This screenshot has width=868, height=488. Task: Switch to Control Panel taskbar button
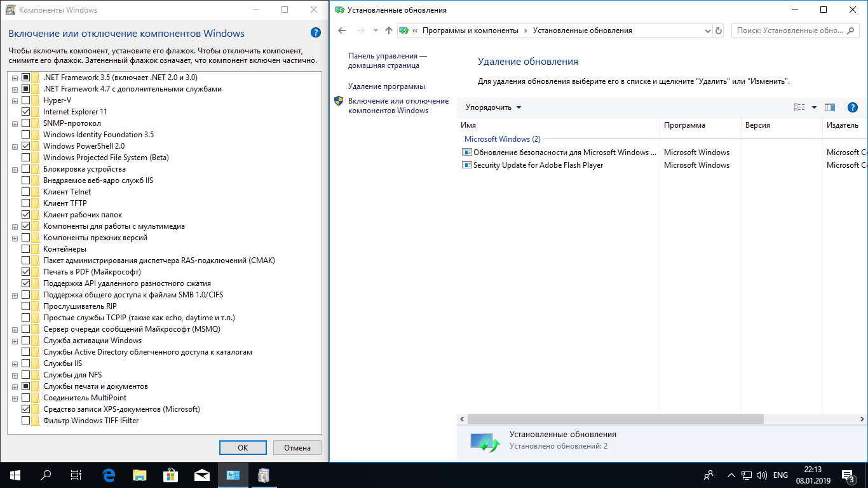[x=233, y=475]
